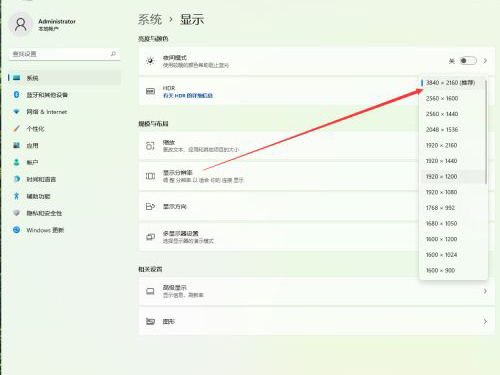Focus the settings search box
The width and height of the screenshot is (500, 375).
(x=64, y=54)
